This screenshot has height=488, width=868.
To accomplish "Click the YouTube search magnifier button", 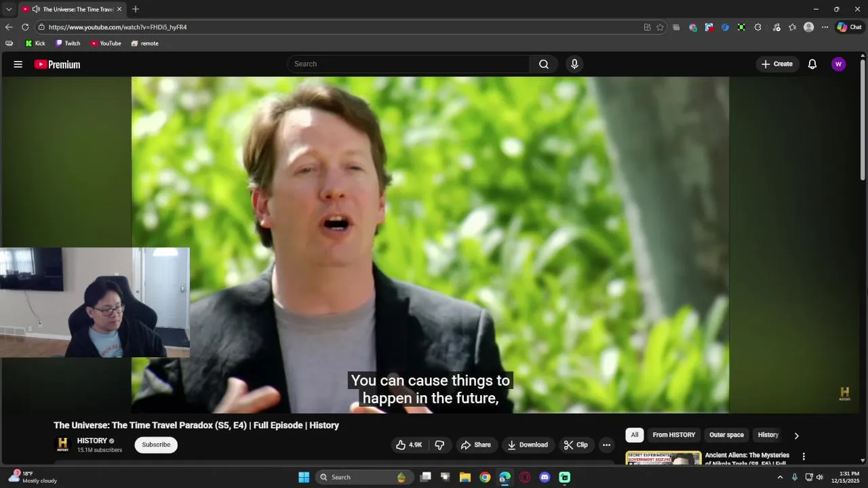I will coord(544,64).
